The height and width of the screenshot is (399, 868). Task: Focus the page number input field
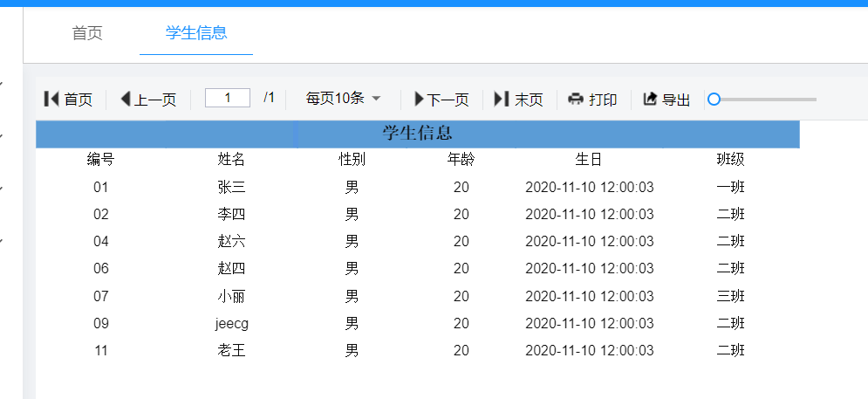(228, 98)
